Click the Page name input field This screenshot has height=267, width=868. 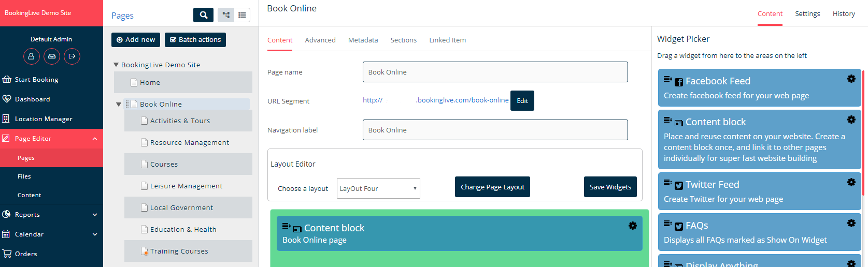tap(495, 72)
